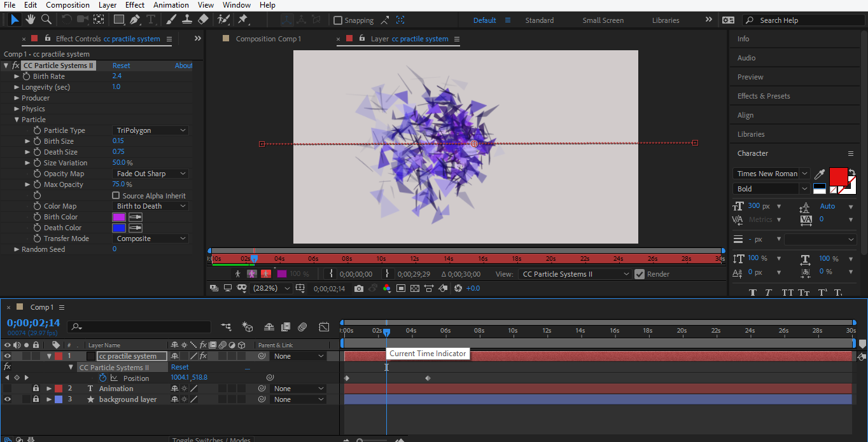Click the Birth Color swatch

pos(119,217)
